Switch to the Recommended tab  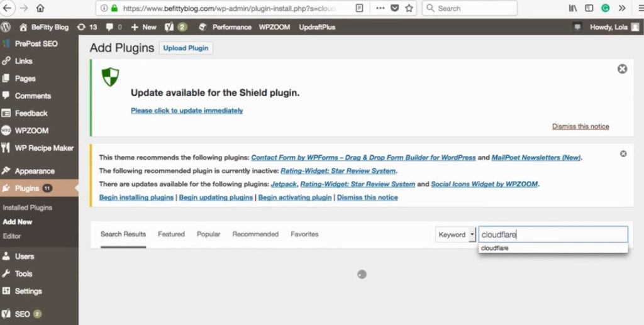pos(255,234)
